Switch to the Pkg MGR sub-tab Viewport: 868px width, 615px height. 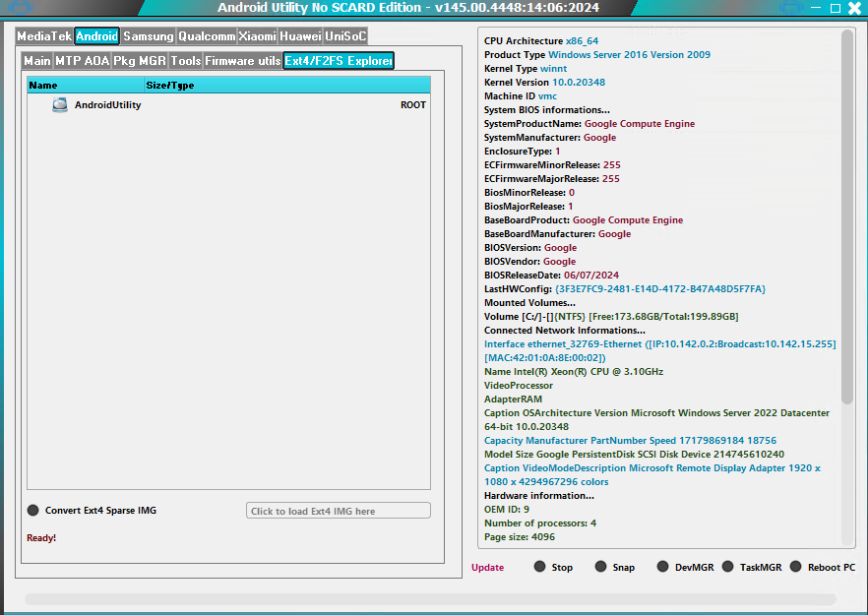point(139,61)
